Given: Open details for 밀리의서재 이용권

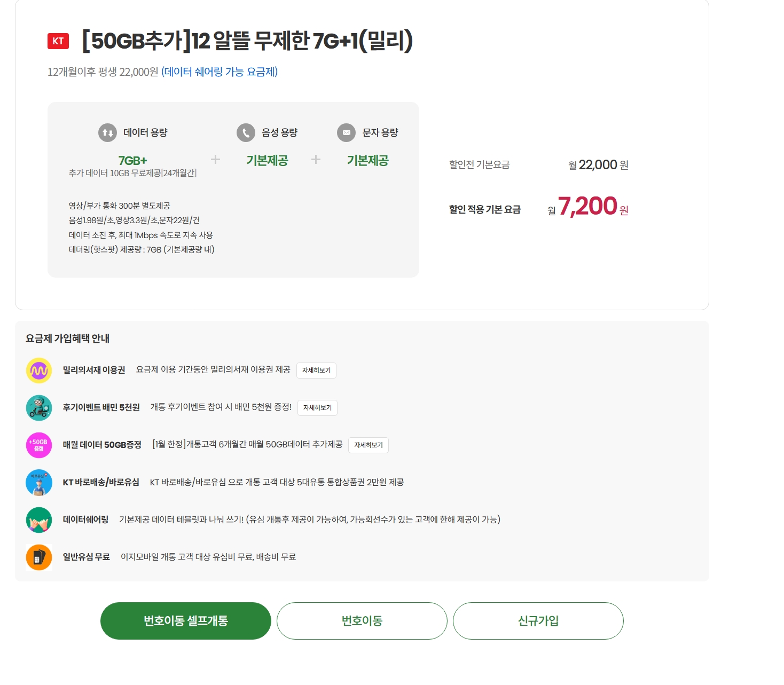Looking at the screenshot, I should 316,371.
